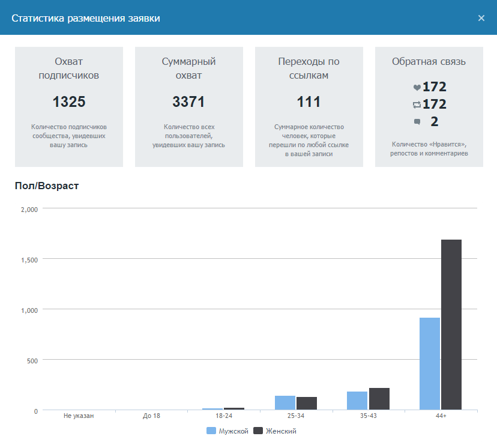Image resolution: width=497 pixels, height=448 pixels.
Task: Click the repost arrows icon
Action: point(417,105)
